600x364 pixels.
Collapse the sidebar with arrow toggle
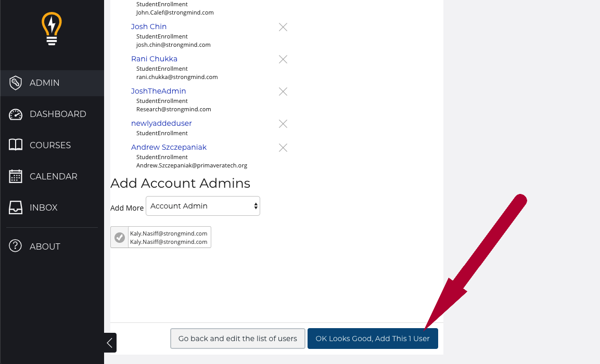click(110, 343)
